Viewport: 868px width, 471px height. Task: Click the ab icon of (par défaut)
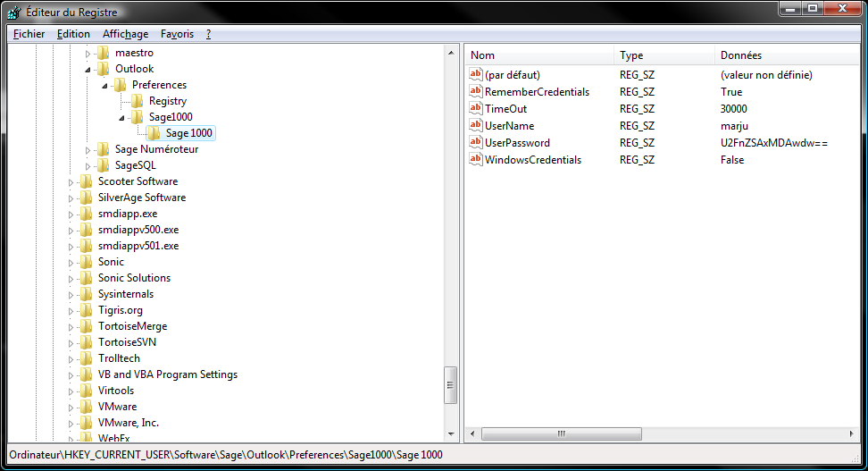pos(475,74)
